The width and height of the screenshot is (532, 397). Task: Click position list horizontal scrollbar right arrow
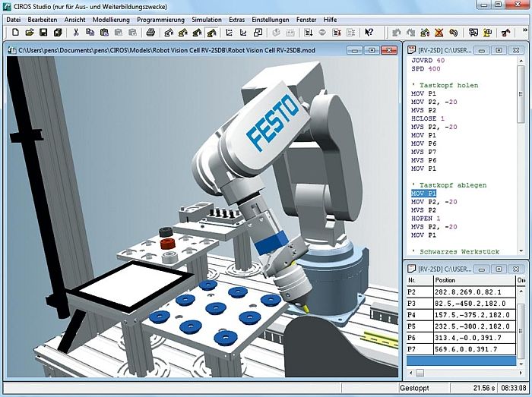point(521,373)
